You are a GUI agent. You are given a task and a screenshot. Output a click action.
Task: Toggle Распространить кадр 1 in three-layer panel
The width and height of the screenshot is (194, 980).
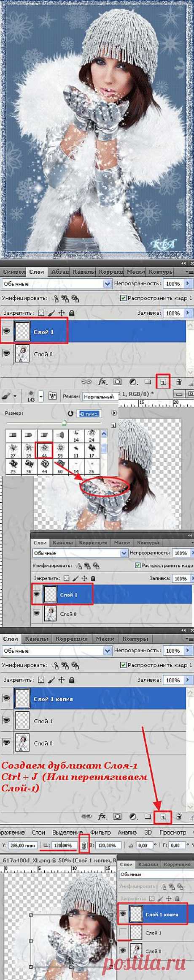[123, 665]
